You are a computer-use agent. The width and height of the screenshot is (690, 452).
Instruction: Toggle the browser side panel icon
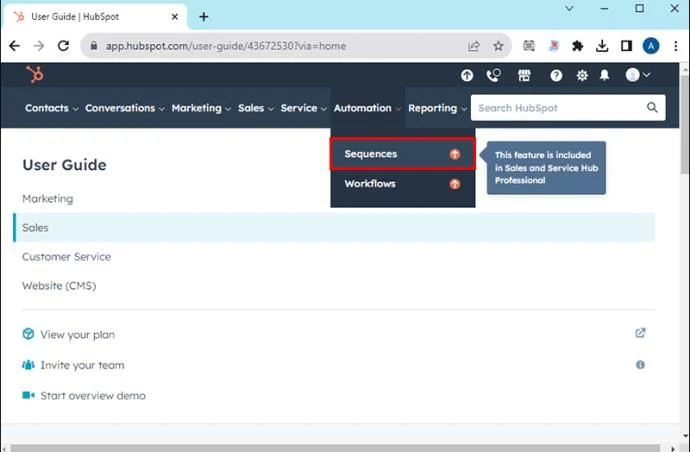click(627, 46)
